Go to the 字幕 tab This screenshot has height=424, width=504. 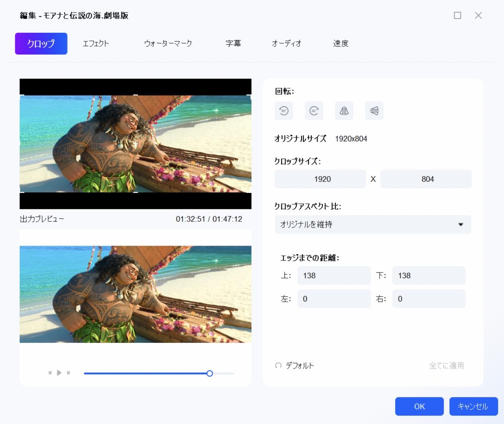(x=233, y=43)
